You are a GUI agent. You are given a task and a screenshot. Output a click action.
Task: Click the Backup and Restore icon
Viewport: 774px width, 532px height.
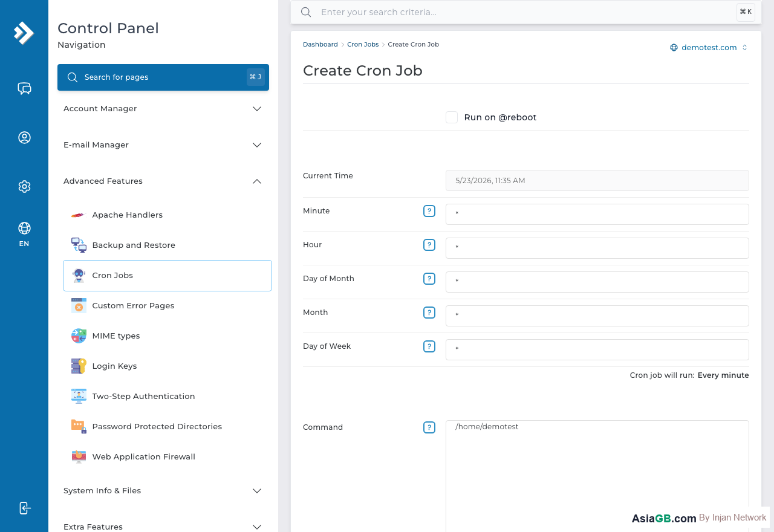point(79,245)
